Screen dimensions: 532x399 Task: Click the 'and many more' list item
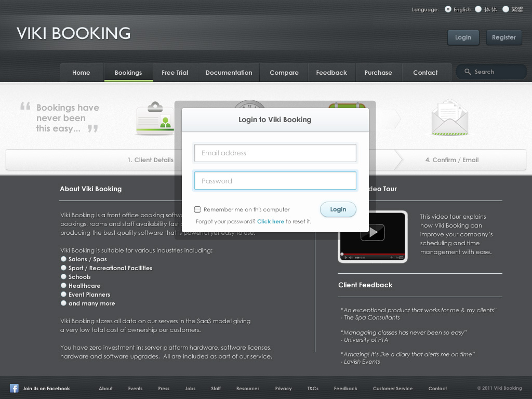[x=91, y=303]
